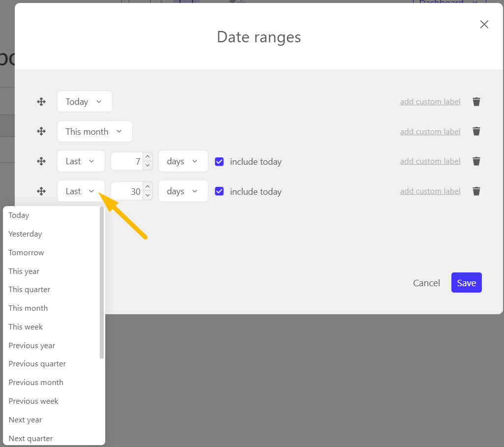Select Next year option
The image size is (504, 447).
point(52,419)
